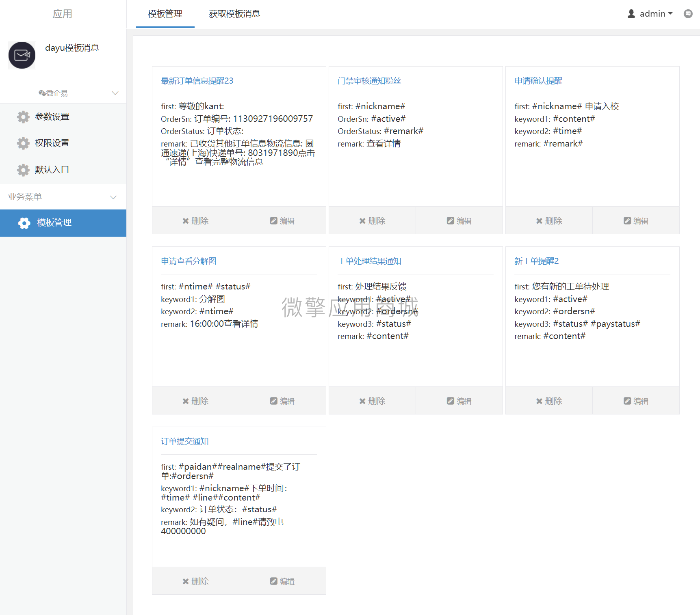
Task: Click 'first: #nickname# 申请入校' text
Action: (566, 106)
